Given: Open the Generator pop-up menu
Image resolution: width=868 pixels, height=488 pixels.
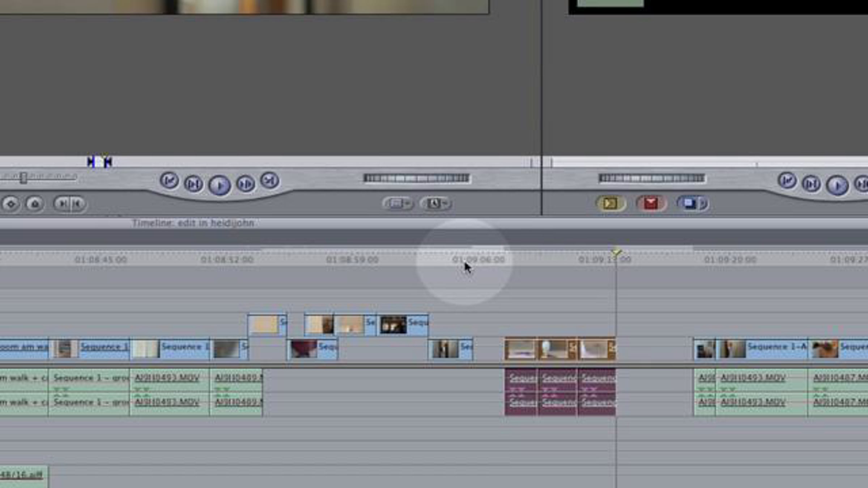Looking at the screenshot, I should pyautogui.click(x=435, y=204).
